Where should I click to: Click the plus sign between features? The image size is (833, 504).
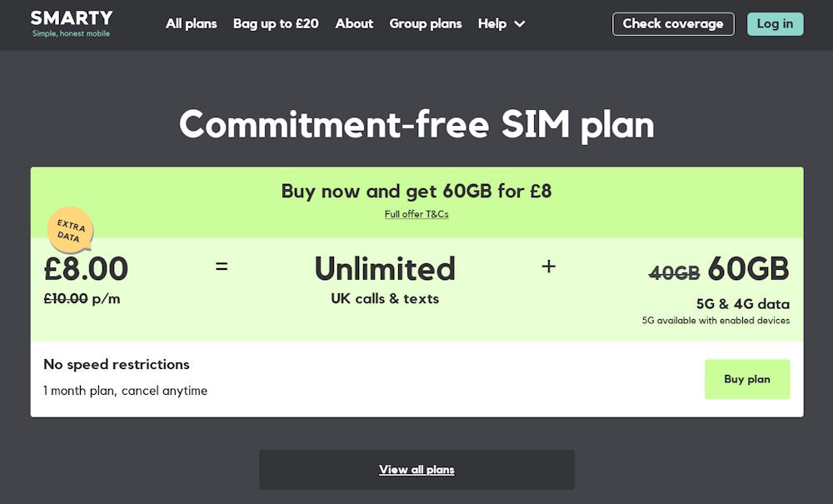548,266
